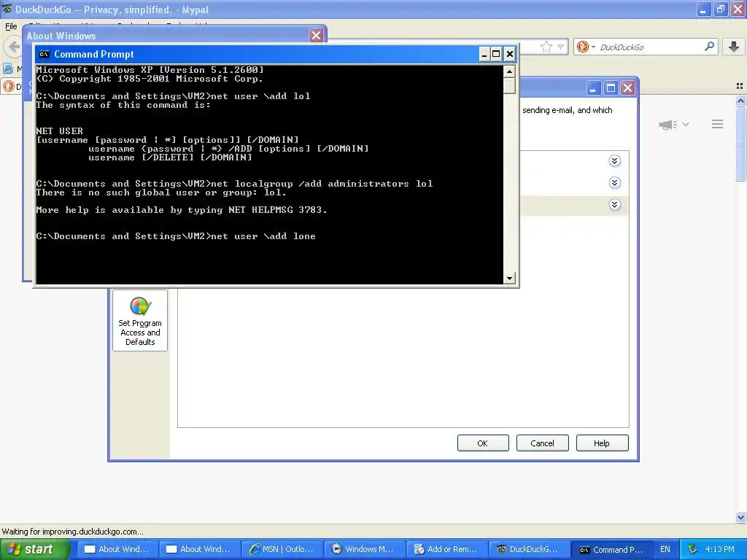Click the browser back arrow button
This screenshot has width=747, height=560.
point(14,47)
